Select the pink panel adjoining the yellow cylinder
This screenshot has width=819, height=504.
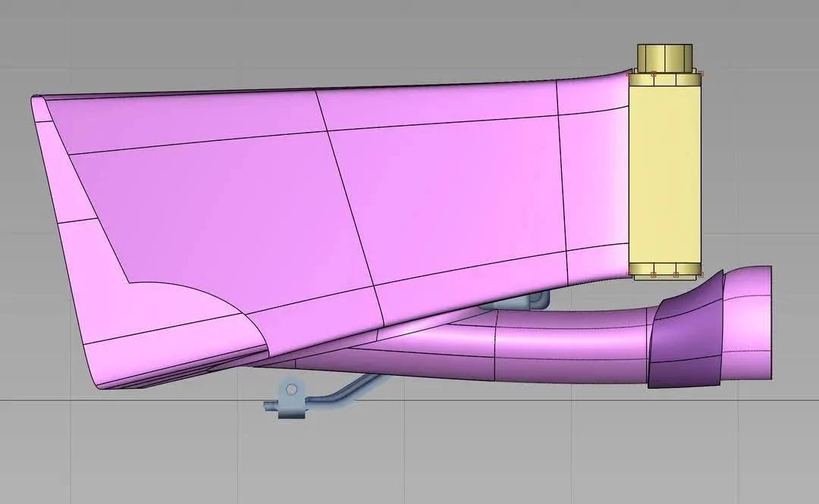tap(595, 189)
